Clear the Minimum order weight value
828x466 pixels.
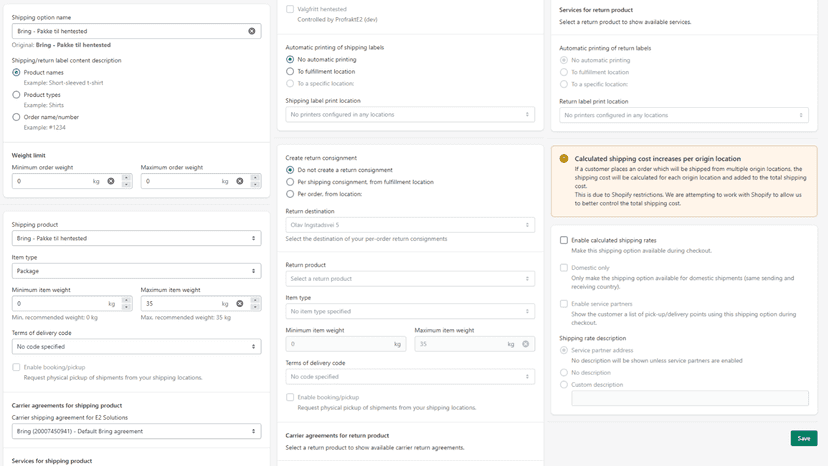coord(111,181)
